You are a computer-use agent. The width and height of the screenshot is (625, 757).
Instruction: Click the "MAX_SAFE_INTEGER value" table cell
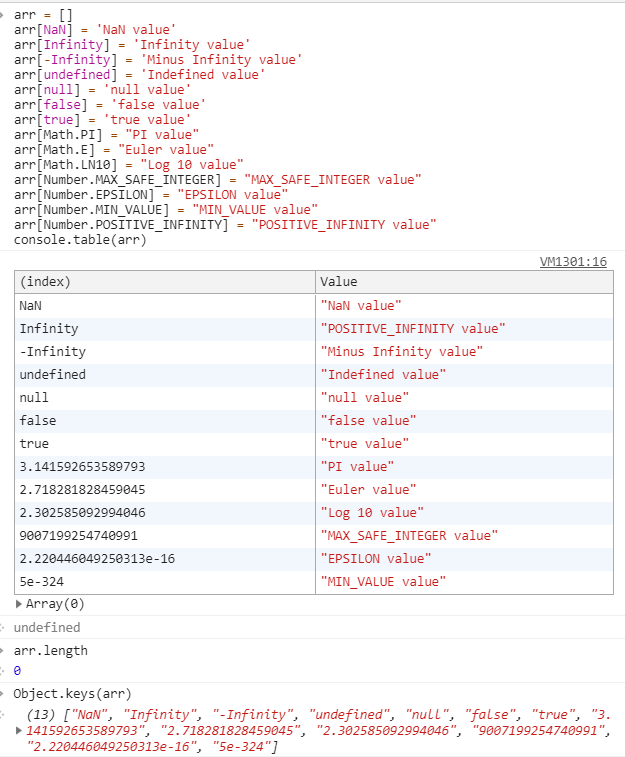click(464, 536)
